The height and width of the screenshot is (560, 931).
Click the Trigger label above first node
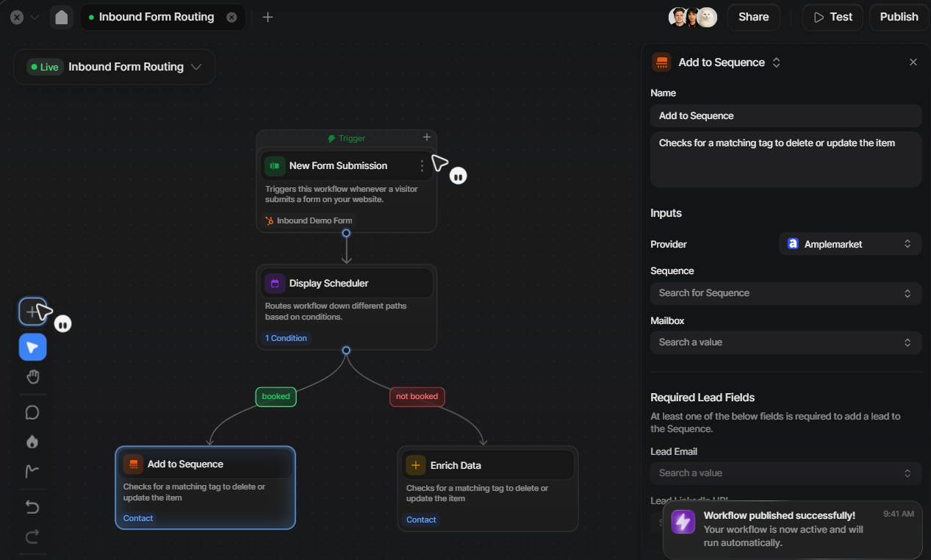(346, 138)
